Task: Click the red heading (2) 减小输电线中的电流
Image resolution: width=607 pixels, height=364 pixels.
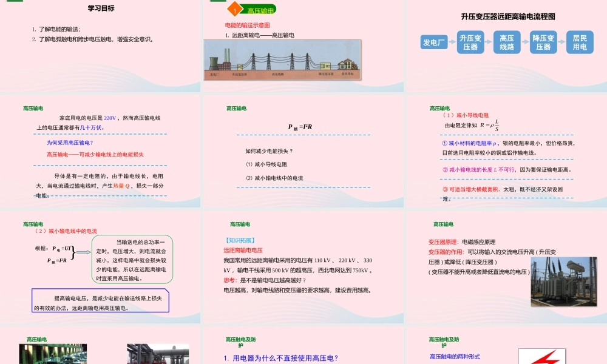Action: point(66,231)
